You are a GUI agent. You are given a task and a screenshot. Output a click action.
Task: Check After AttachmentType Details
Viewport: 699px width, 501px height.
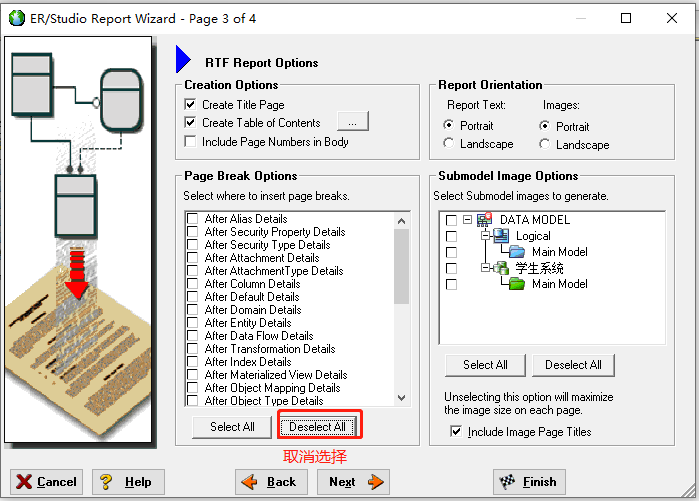(193, 271)
